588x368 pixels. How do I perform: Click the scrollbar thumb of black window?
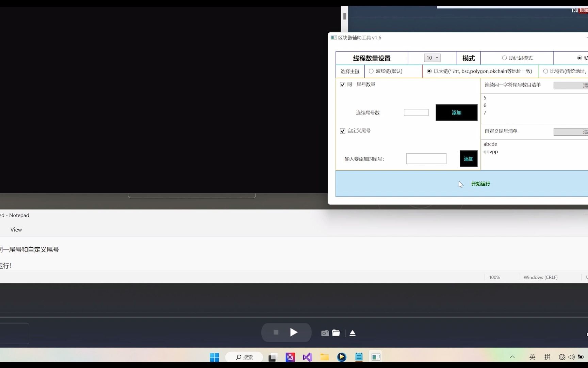[345, 16]
